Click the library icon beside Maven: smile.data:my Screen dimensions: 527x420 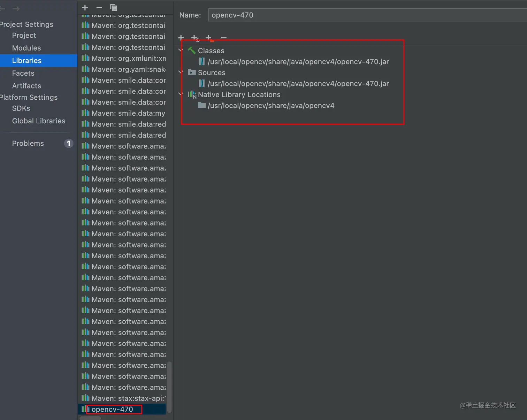click(86, 113)
